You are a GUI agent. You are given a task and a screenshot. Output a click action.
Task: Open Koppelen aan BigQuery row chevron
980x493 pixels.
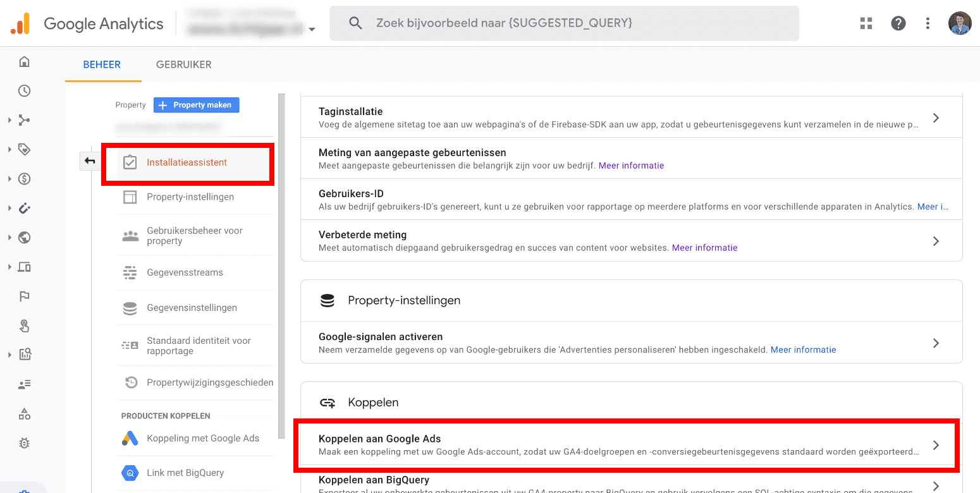[x=936, y=485]
